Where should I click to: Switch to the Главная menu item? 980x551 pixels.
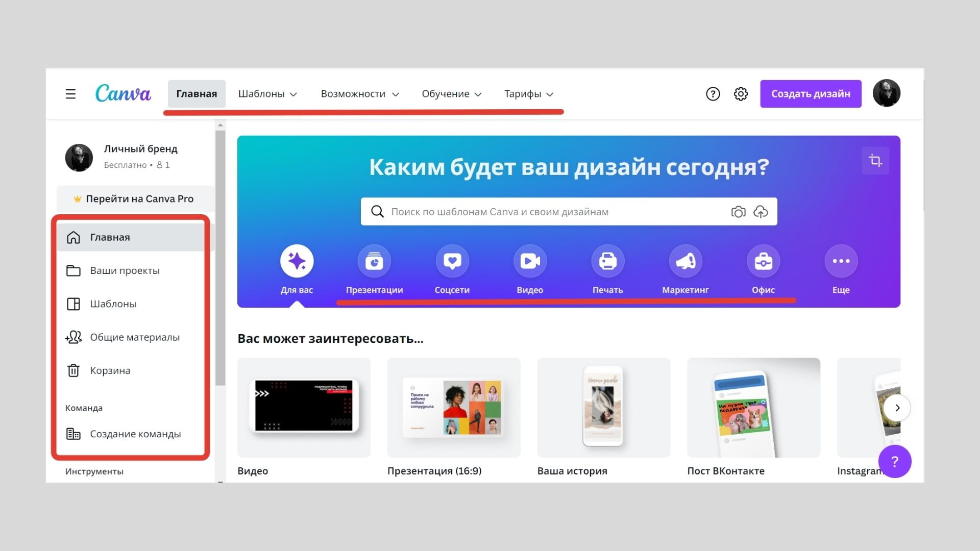[x=196, y=94]
